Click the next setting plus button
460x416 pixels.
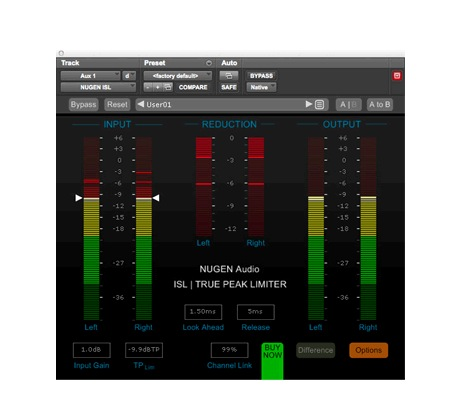coord(157,87)
